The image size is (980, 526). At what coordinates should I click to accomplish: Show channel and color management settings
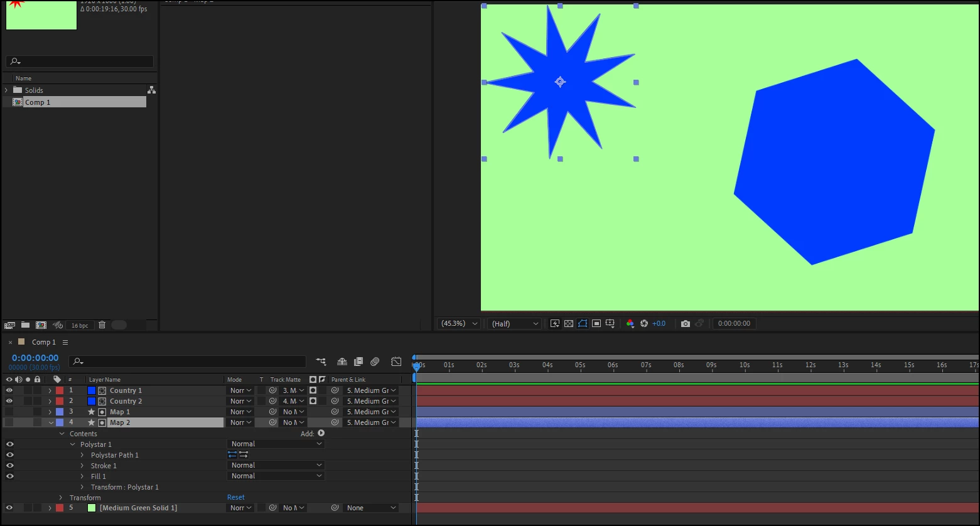pos(630,323)
